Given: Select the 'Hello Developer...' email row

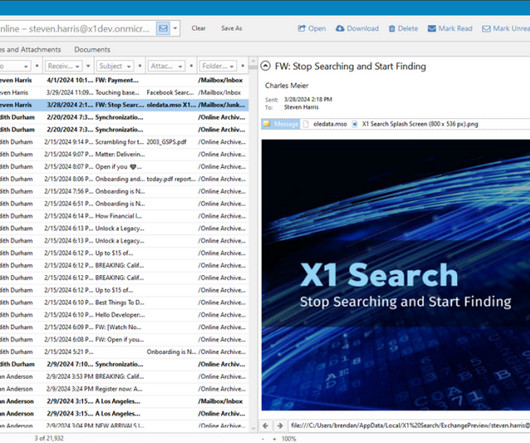Looking at the screenshot, I should (x=124, y=315).
